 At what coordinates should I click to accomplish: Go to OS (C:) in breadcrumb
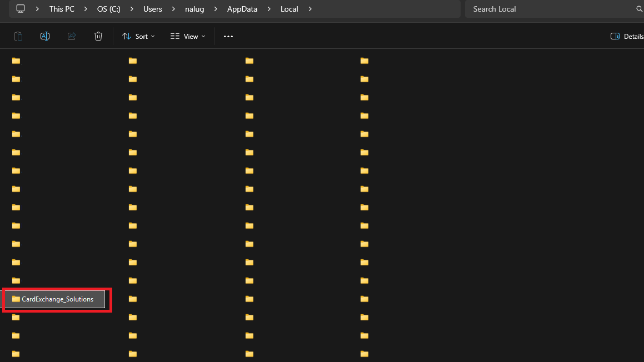coord(108,9)
